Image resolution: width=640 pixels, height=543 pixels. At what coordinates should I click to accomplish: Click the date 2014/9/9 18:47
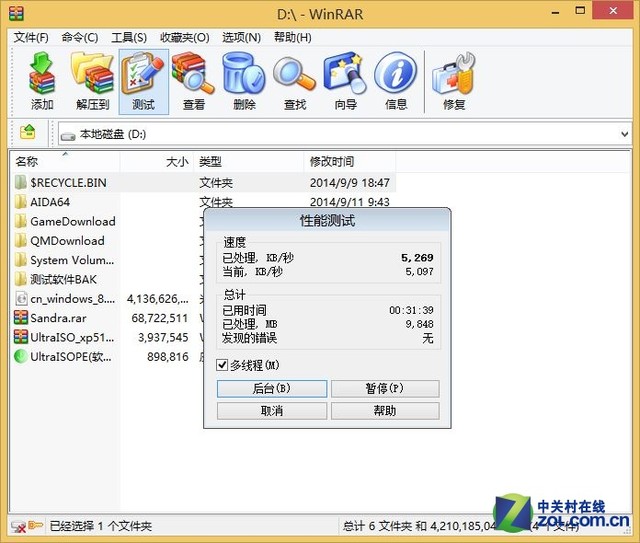(349, 182)
